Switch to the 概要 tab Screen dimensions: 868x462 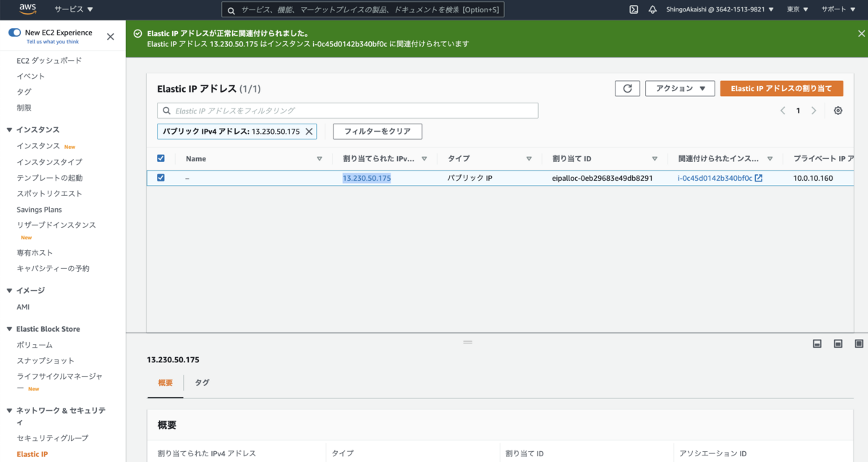tap(166, 382)
